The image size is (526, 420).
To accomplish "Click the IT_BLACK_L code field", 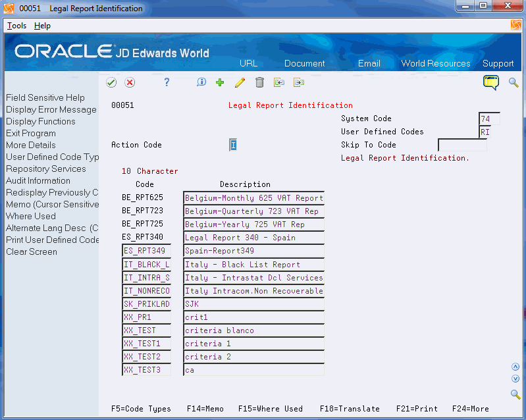I will (147, 265).
